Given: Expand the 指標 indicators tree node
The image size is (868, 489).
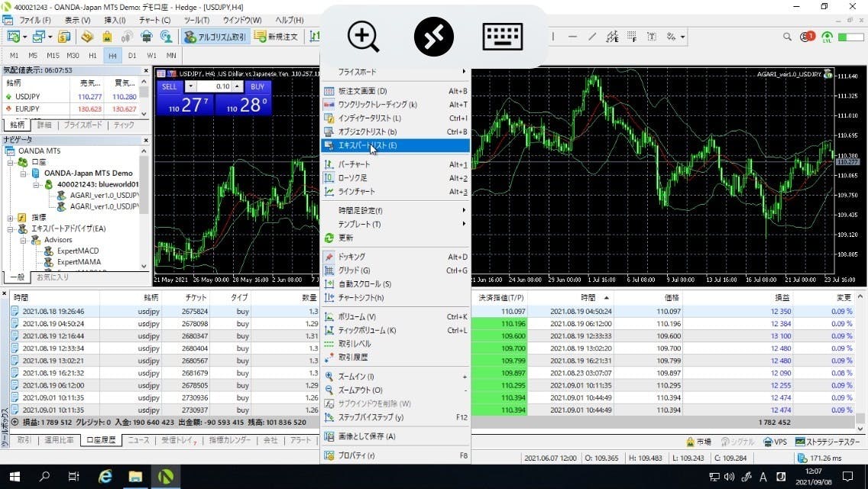Looking at the screenshot, I should click(x=11, y=217).
